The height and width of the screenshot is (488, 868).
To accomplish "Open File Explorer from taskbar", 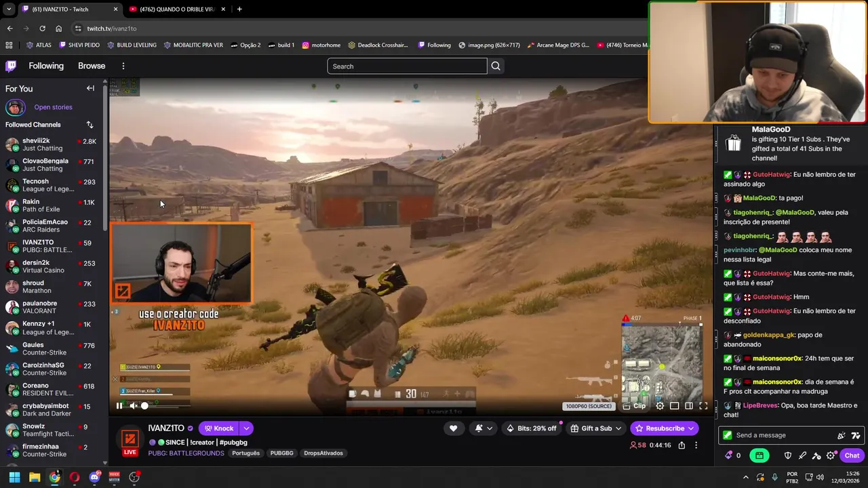I will click(x=35, y=477).
